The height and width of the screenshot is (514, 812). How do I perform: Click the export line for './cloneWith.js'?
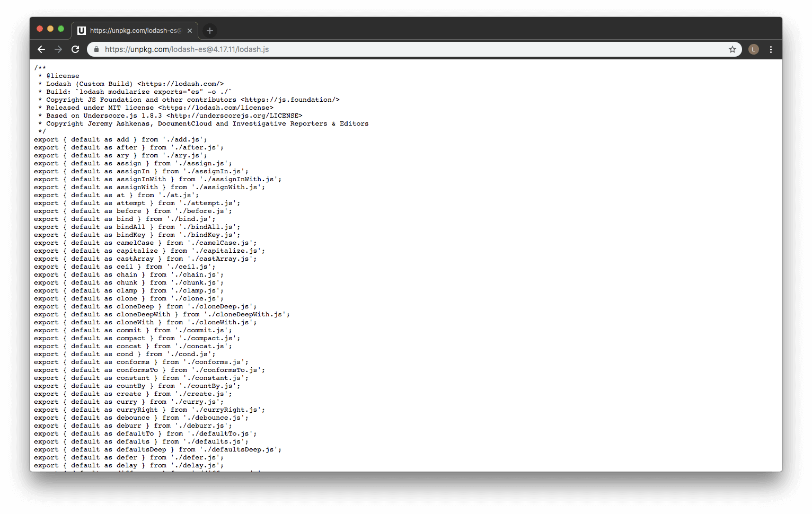pyautogui.click(x=145, y=322)
